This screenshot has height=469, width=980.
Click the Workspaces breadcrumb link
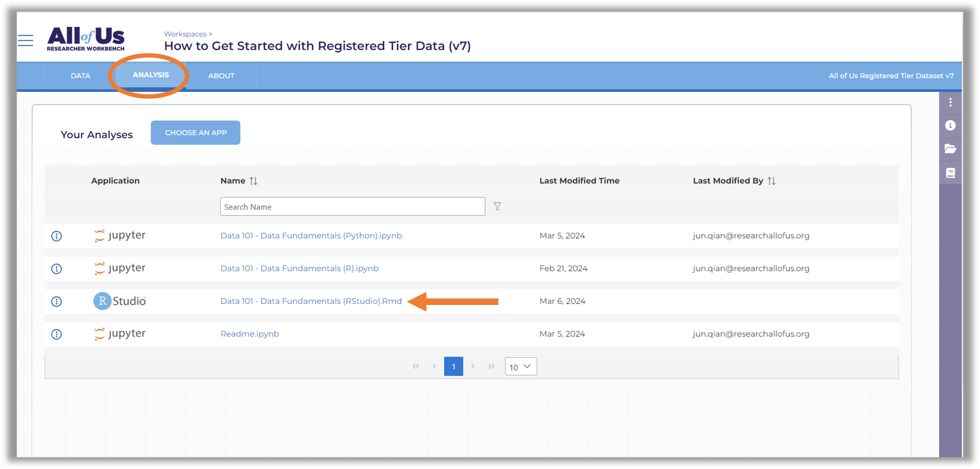coord(185,34)
